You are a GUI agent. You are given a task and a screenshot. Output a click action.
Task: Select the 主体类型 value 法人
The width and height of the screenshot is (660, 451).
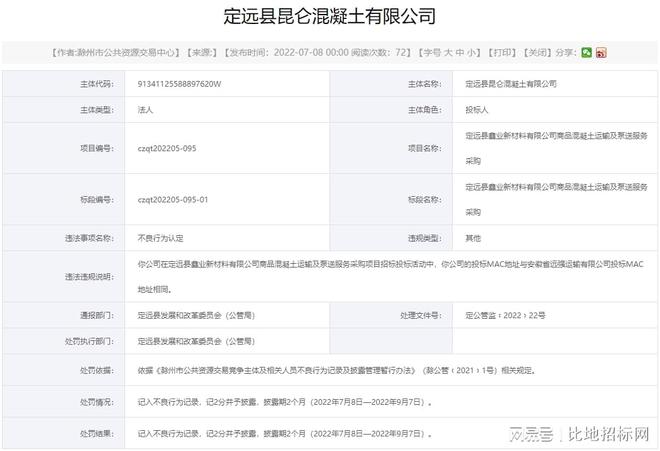[x=145, y=110]
